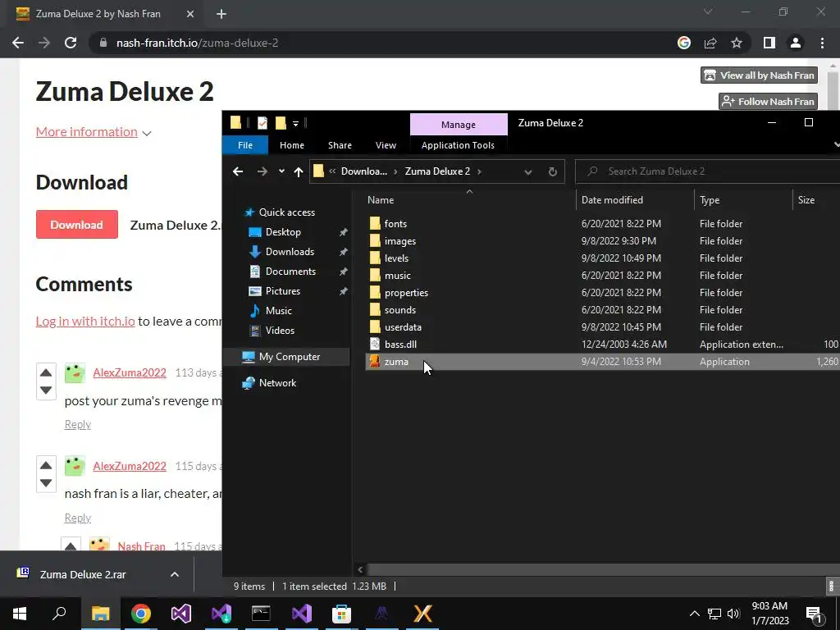The width and height of the screenshot is (840, 630).
Task: Select the levels folder
Action: click(396, 258)
